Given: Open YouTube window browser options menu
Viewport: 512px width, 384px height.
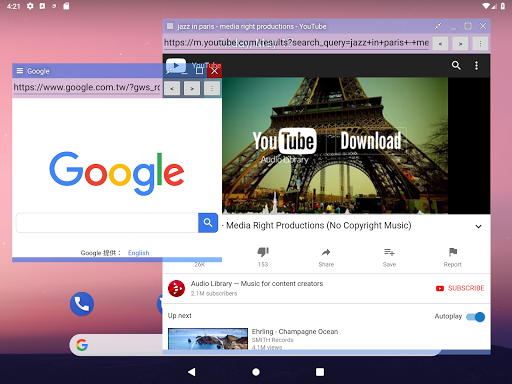Looking at the screenshot, I should point(480,44).
